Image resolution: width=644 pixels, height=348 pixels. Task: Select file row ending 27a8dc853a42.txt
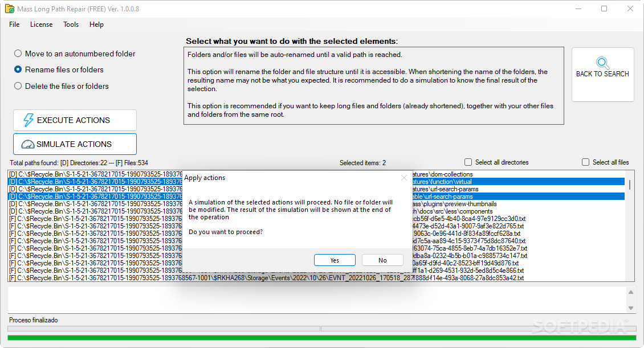[317, 278]
